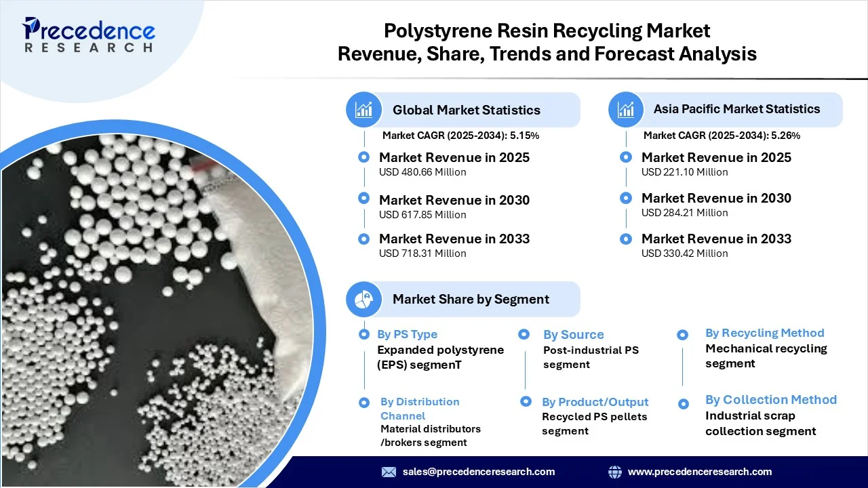Select the Asia Pacific Market Statistics heading
This screenshot has height=488, width=868.
736,109
